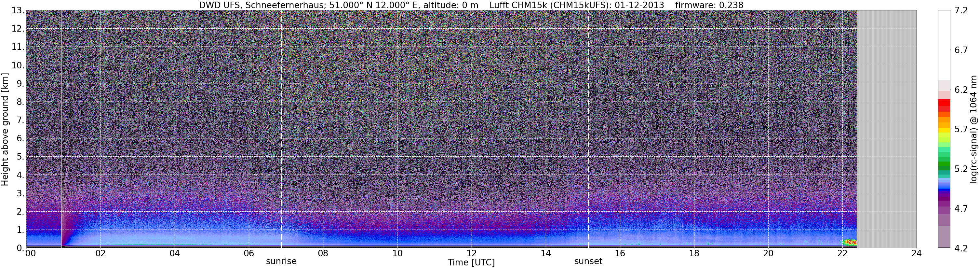Click the y-axis tick label 11.

click(18, 47)
